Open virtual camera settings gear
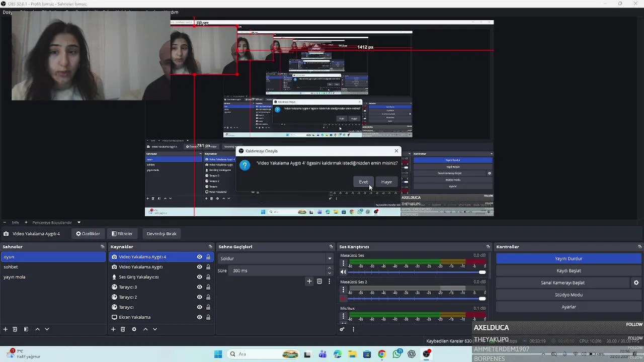 (x=636, y=283)
